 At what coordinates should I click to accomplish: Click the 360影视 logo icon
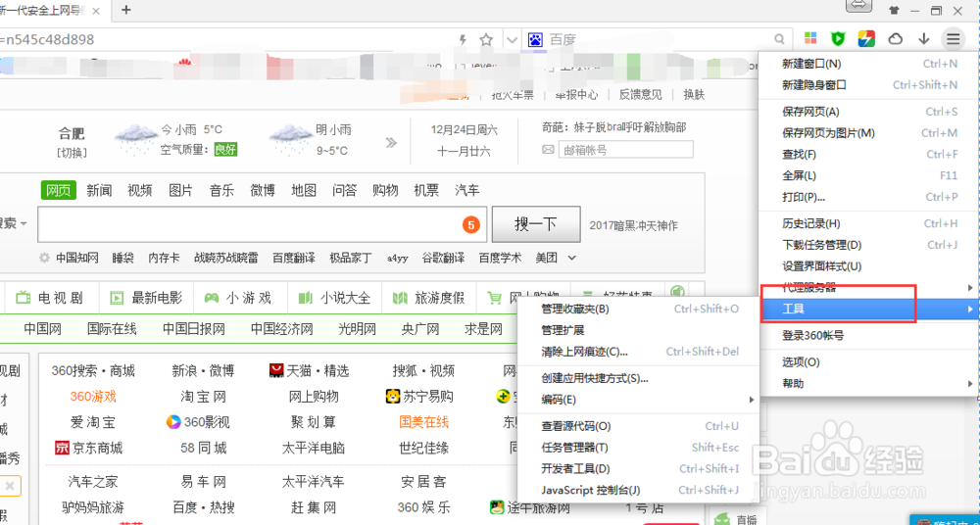[172, 422]
